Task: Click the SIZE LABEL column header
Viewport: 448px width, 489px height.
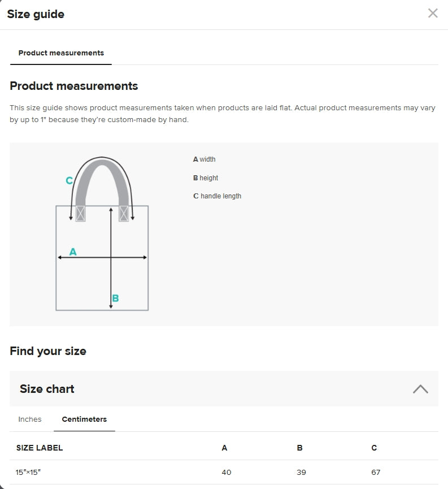Action: 40,448
